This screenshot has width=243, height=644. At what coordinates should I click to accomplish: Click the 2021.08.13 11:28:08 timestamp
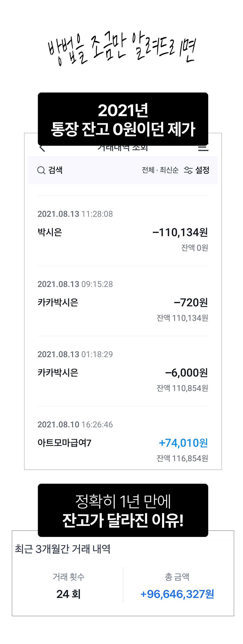(x=75, y=214)
